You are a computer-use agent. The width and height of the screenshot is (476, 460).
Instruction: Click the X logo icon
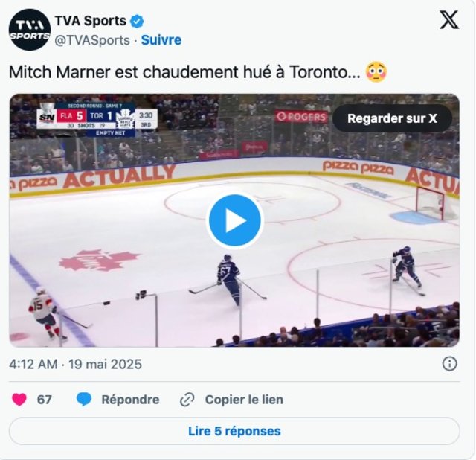pyautogui.click(x=449, y=20)
